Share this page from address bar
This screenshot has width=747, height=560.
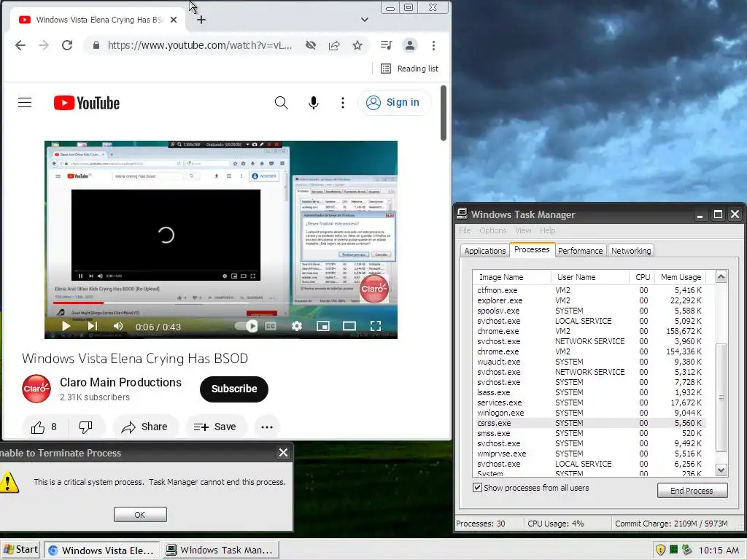(334, 45)
